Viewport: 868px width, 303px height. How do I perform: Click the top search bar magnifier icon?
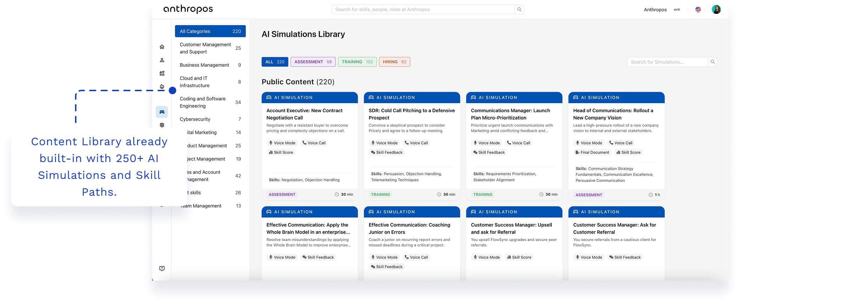[x=519, y=9]
